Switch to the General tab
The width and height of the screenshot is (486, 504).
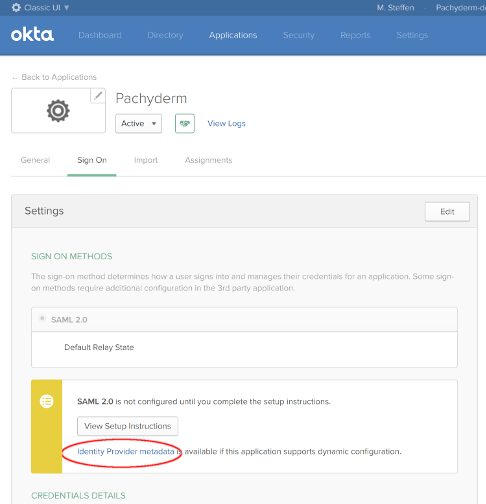coord(35,160)
